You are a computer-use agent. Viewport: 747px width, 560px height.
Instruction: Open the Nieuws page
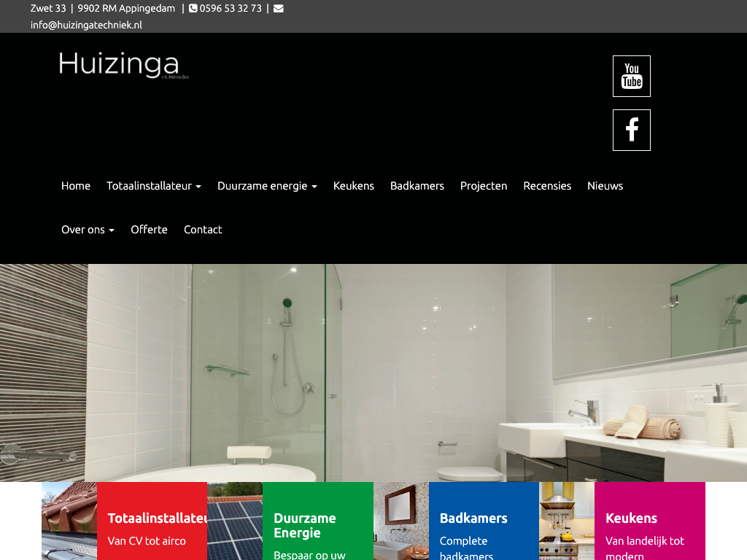[x=605, y=186]
